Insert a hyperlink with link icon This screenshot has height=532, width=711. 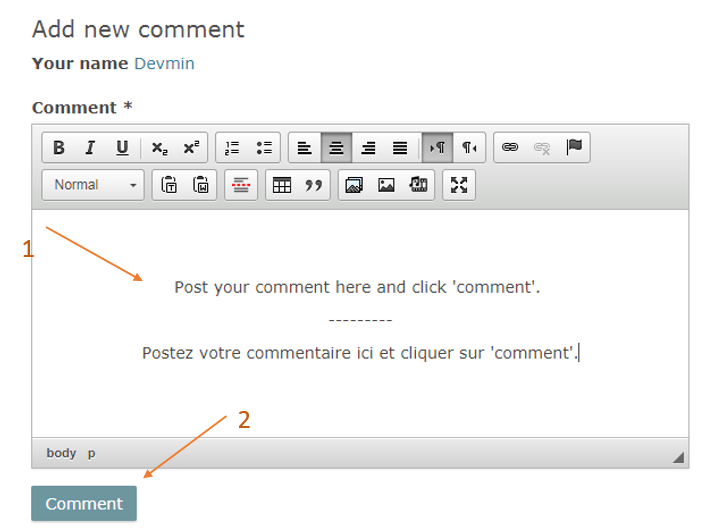pos(510,148)
